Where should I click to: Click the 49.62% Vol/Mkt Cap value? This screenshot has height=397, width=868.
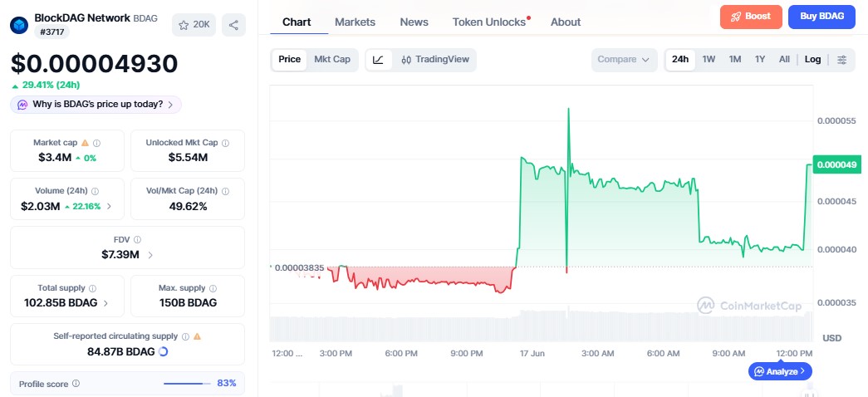(188, 207)
